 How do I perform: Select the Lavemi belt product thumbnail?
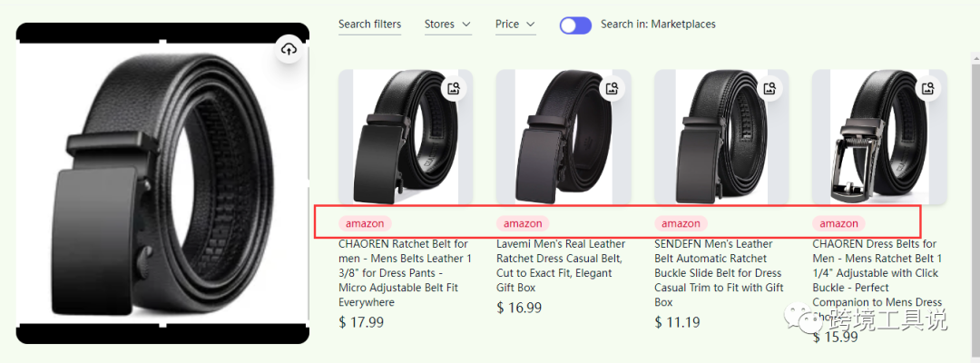pos(563,138)
